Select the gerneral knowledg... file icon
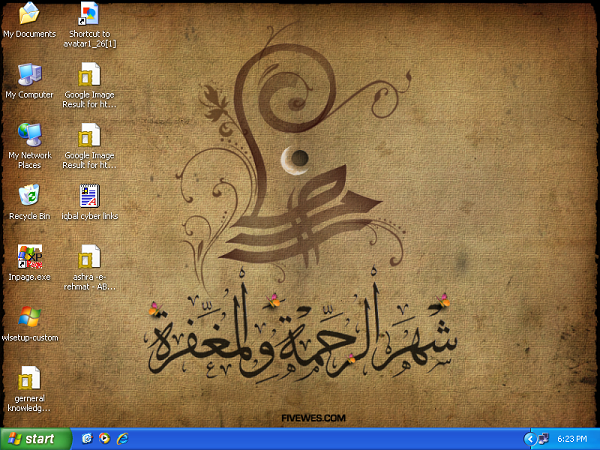The width and height of the screenshot is (600, 450). point(29,378)
